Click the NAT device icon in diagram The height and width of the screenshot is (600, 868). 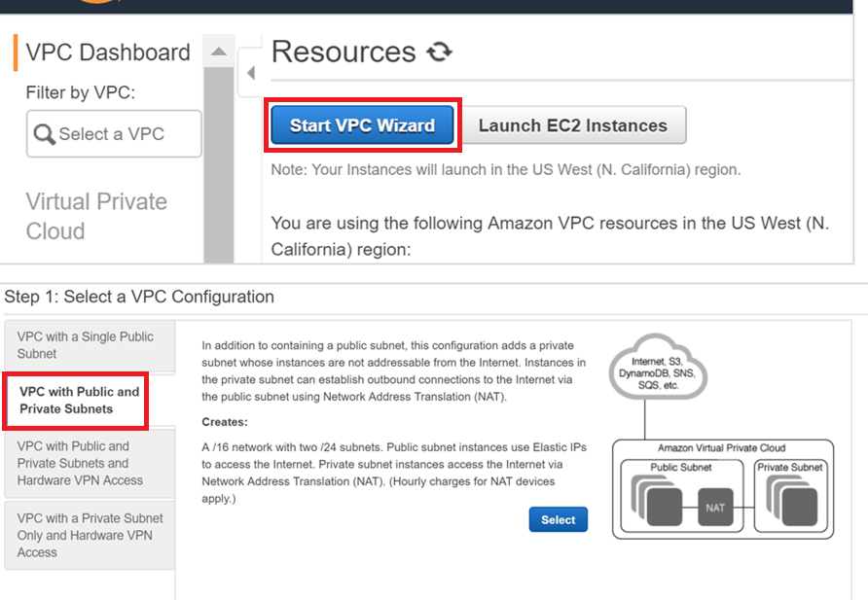(x=715, y=507)
